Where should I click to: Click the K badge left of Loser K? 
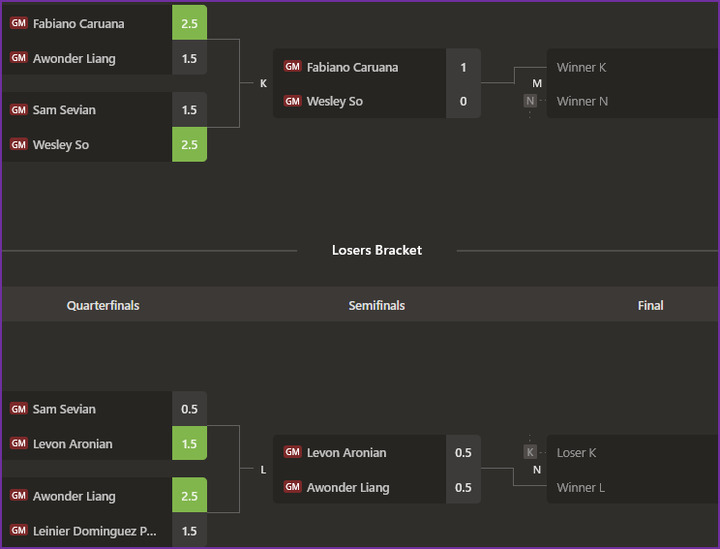point(530,452)
